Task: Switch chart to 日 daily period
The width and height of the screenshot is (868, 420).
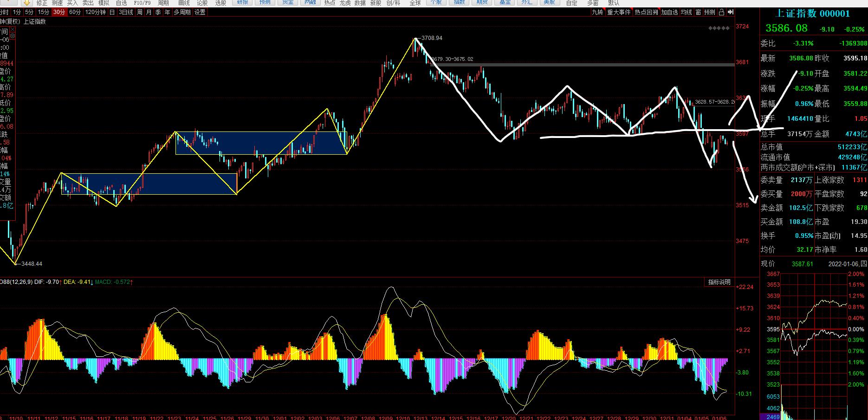Action: [112, 13]
